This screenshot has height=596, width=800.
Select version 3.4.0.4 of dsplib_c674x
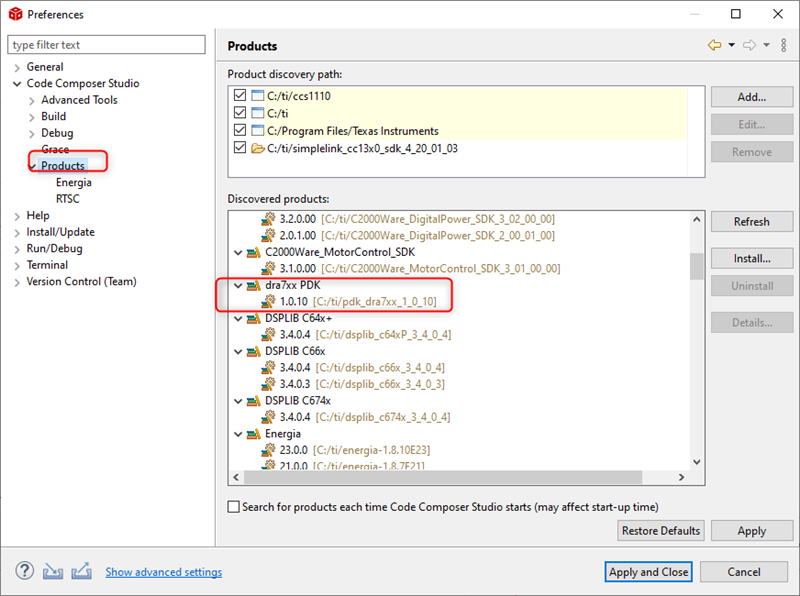(x=356, y=417)
